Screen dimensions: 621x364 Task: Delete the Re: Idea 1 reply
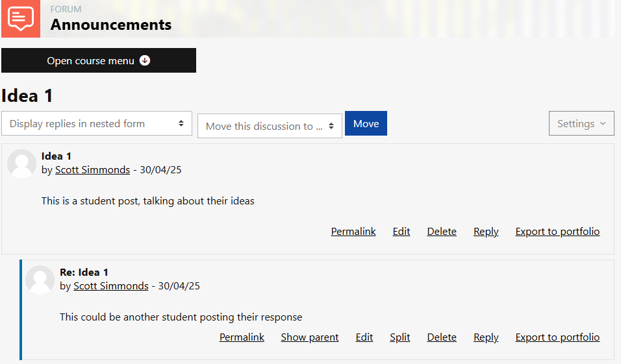[442, 337]
